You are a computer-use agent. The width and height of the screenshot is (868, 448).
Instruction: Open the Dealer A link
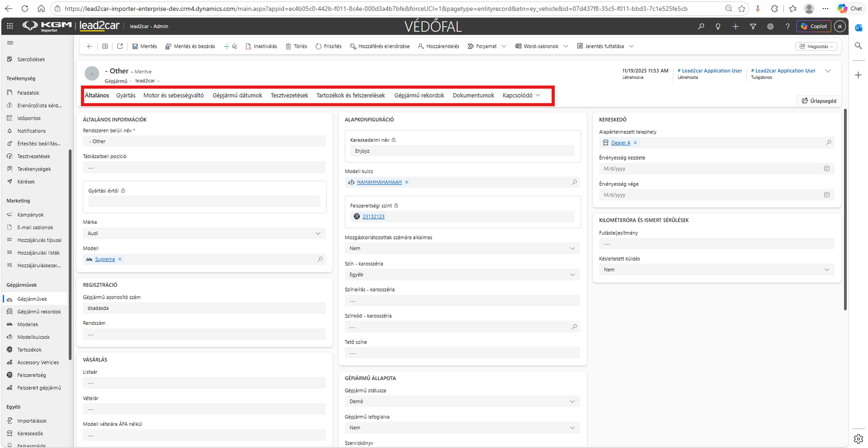click(621, 143)
